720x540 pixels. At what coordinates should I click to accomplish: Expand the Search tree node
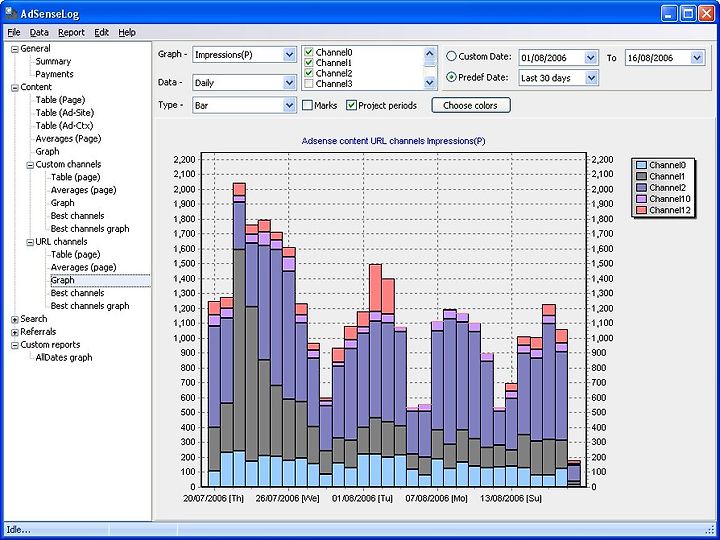pos(15,319)
